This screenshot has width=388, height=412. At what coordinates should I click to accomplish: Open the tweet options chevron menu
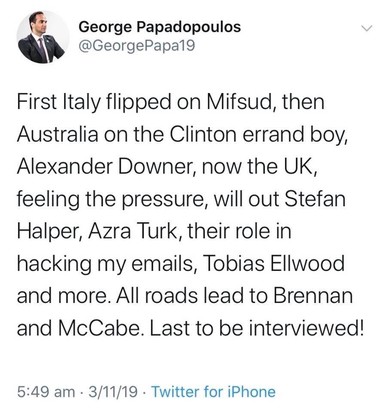(x=366, y=29)
